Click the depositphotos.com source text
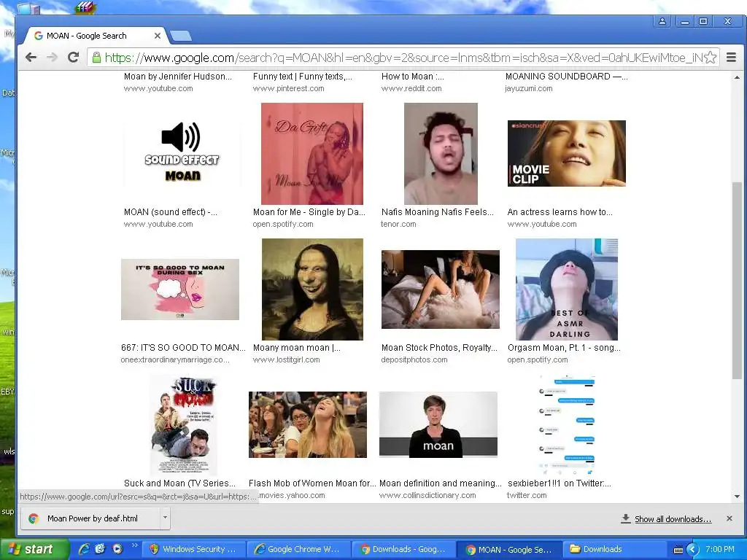The image size is (747, 560). (414, 359)
